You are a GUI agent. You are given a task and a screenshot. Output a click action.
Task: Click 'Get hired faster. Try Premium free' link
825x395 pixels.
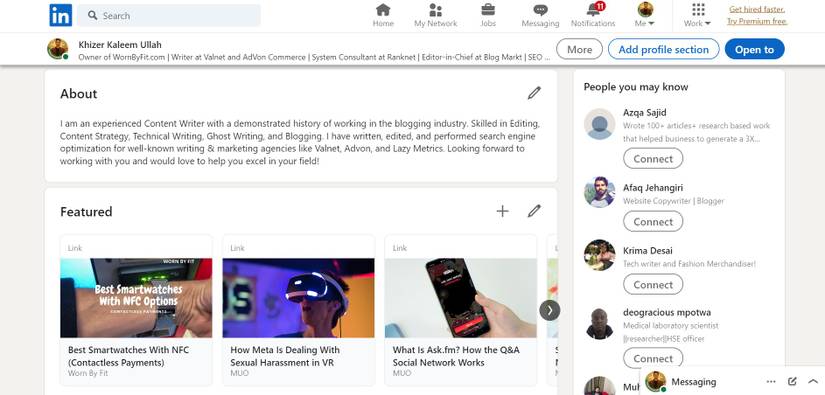point(757,15)
